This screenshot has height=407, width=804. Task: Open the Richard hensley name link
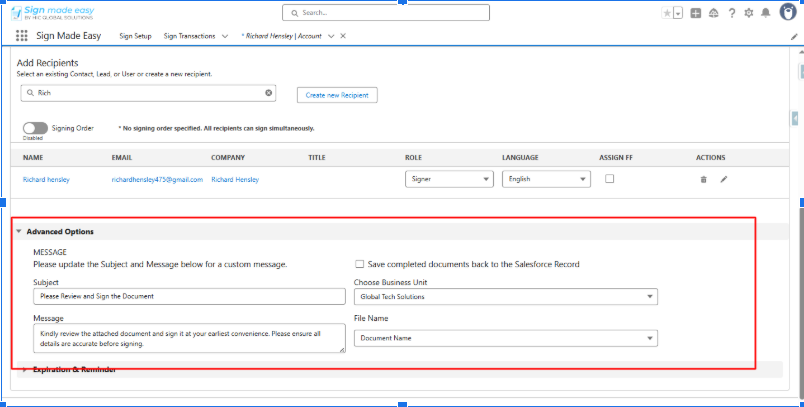click(46, 179)
